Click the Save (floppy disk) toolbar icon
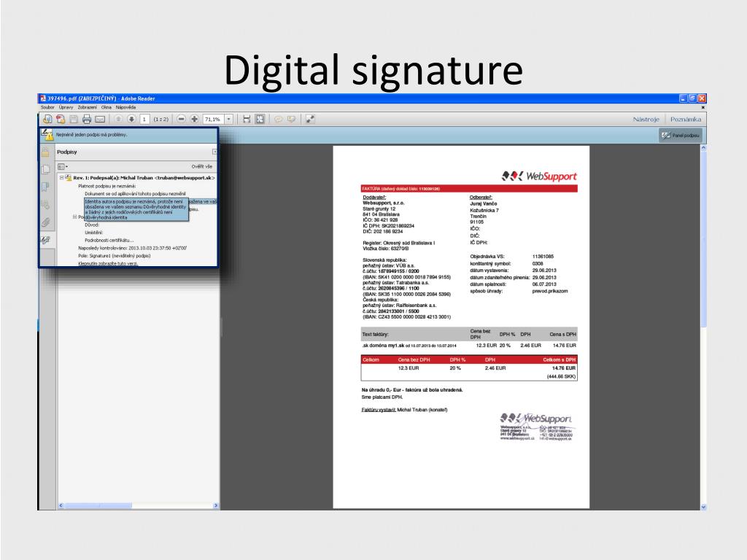The height and width of the screenshot is (560, 747). pos(74,119)
